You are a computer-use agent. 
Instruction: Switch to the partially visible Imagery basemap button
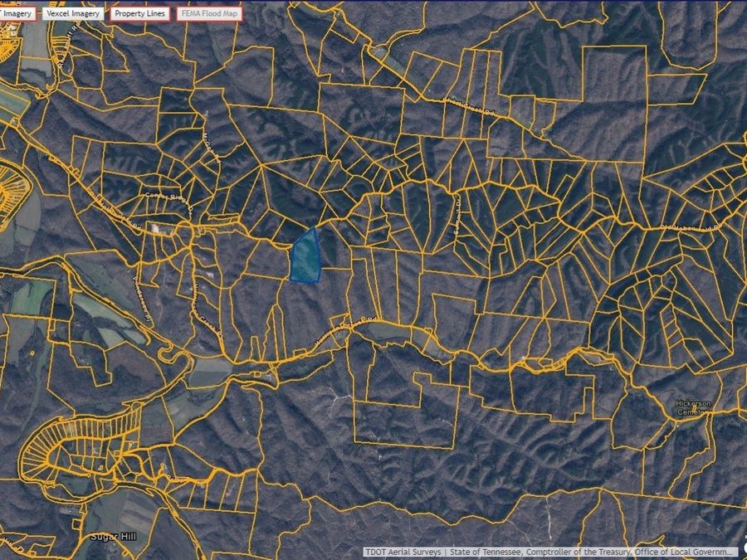click(17, 13)
